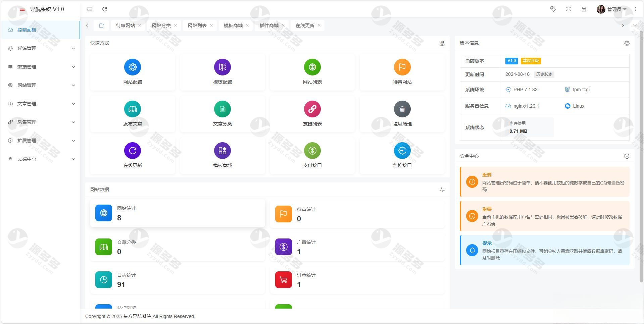The height and width of the screenshot is (324, 644).
Task: Switch to the 待审网站 tab
Action: pos(126,25)
